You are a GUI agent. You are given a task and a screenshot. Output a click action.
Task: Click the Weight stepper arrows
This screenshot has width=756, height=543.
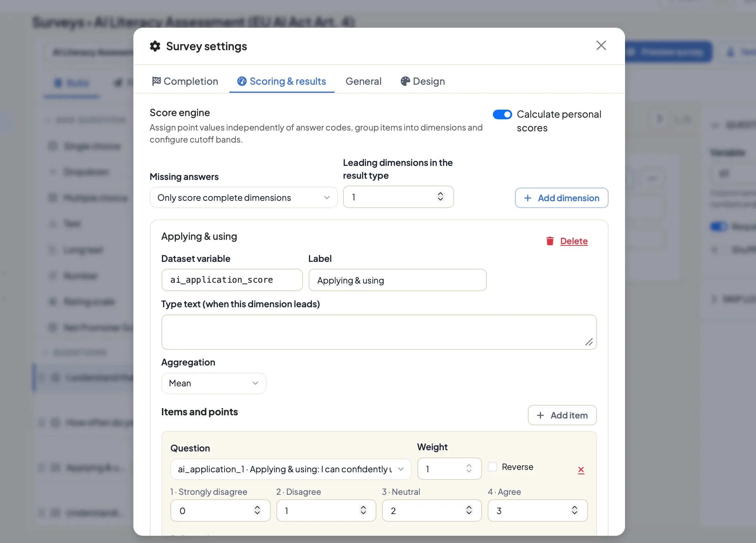pyautogui.click(x=469, y=468)
